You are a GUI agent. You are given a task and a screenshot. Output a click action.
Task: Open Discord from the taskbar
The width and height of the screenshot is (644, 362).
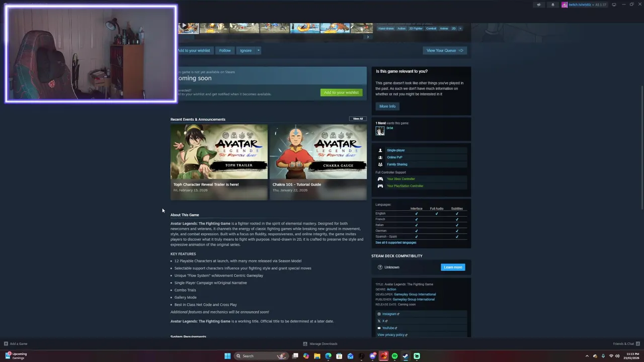click(x=372, y=356)
